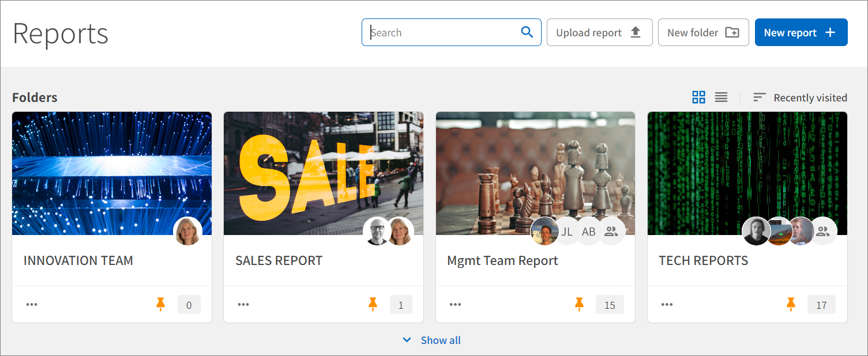Unpin the INNOVATION TEAM folder
The image size is (868, 356).
(x=161, y=304)
